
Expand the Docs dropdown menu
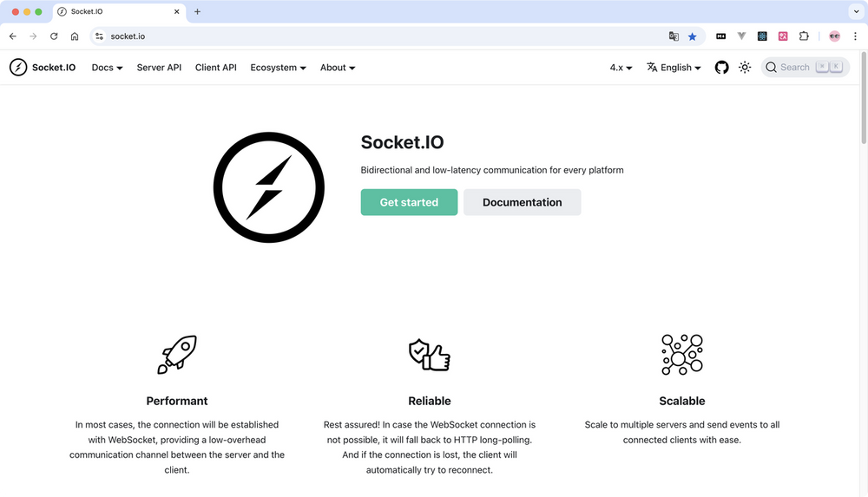(x=107, y=68)
